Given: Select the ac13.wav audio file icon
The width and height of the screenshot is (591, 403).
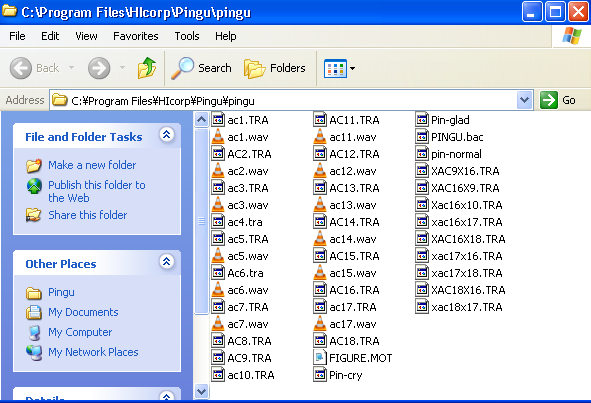Looking at the screenshot, I should (320, 205).
